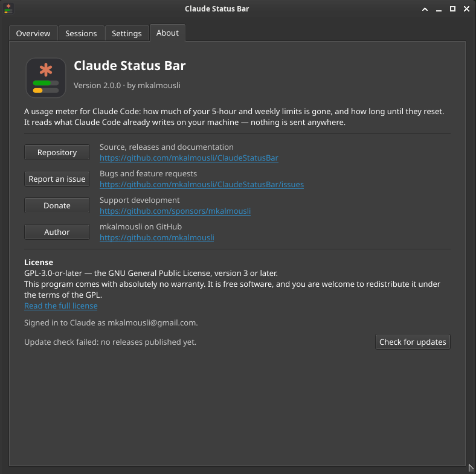The height and width of the screenshot is (474, 476).
Task: Click the Author button
Action: (x=57, y=232)
